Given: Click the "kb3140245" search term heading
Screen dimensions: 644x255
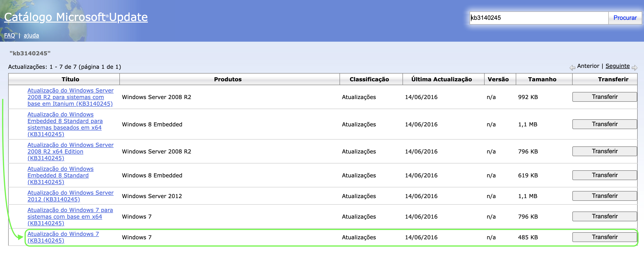Looking at the screenshot, I should coord(30,53).
